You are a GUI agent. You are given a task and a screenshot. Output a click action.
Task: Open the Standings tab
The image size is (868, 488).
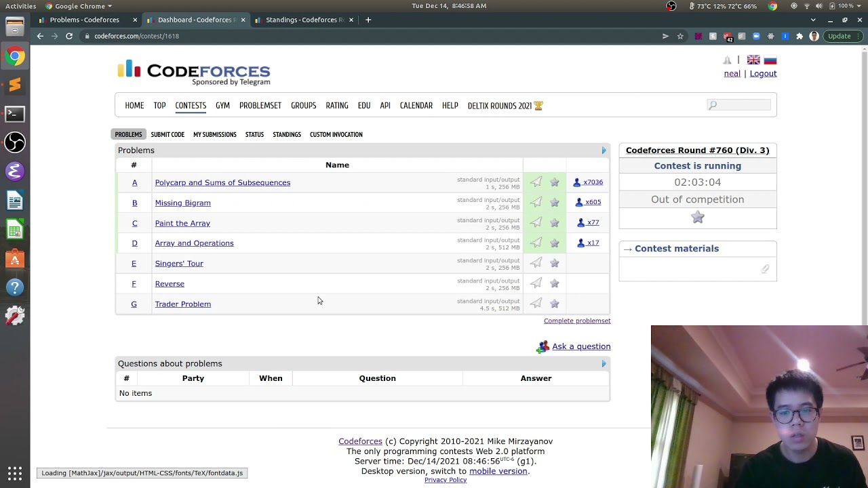tap(287, 134)
